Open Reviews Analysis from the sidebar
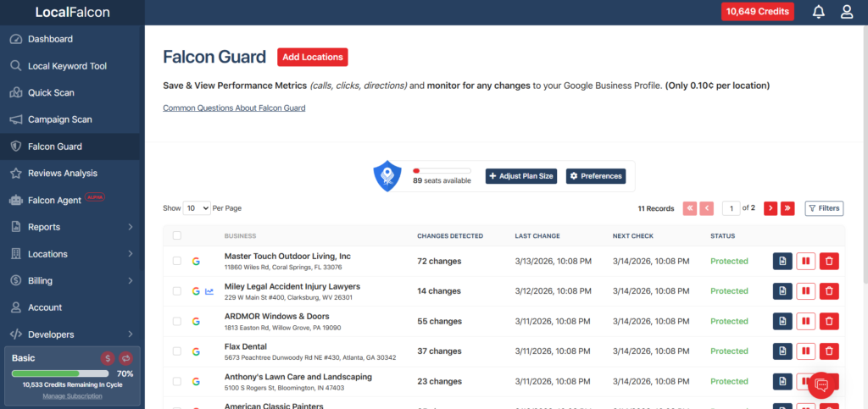The image size is (868, 409). pos(62,174)
